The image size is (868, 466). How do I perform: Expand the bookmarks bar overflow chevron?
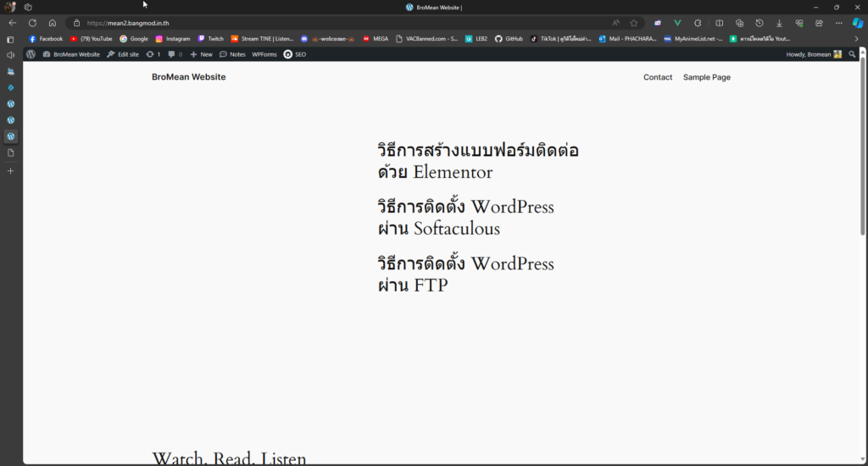point(856,39)
